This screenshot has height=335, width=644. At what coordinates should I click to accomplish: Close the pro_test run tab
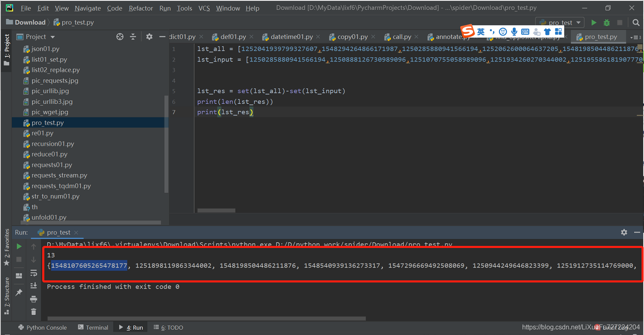[76, 233]
